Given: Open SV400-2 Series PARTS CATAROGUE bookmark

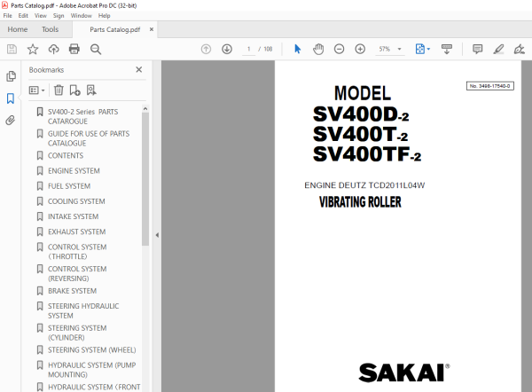Looking at the screenshot, I should click(x=82, y=116).
